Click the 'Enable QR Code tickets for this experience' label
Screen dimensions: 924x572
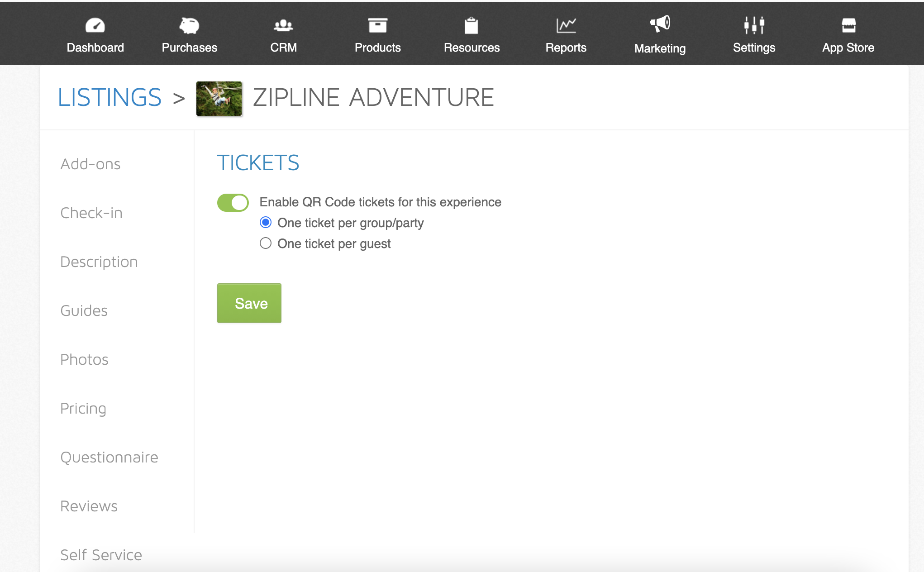pyautogui.click(x=381, y=202)
